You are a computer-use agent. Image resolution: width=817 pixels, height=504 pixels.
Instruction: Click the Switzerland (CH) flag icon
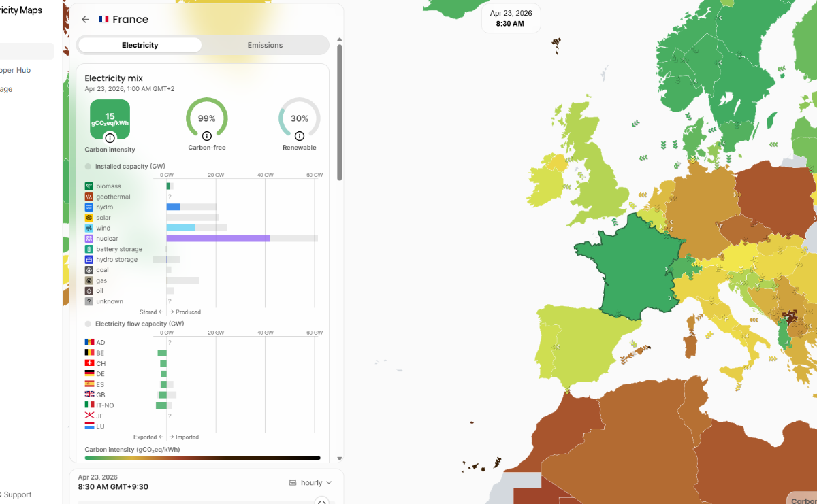tap(89, 364)
